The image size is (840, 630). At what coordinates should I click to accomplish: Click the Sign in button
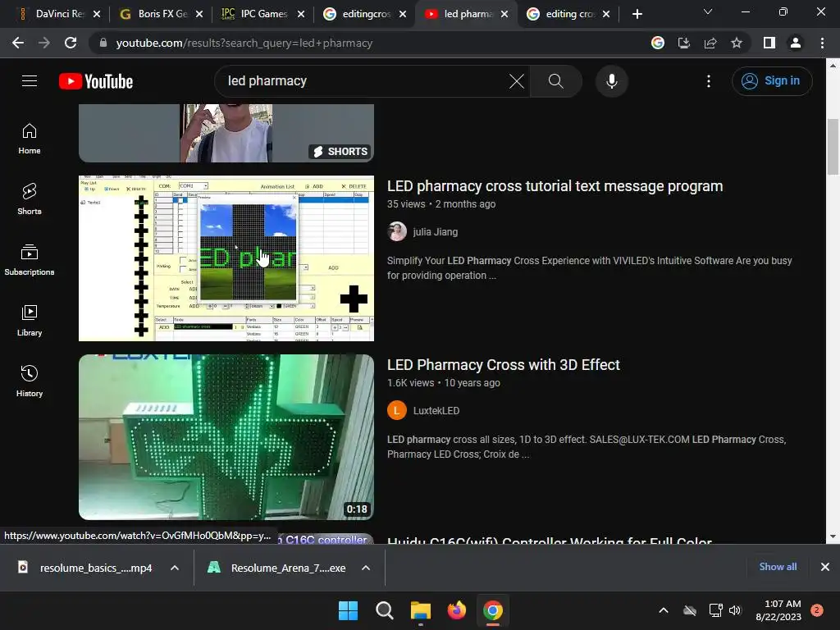pyautogui.click(x=772, y=81)
